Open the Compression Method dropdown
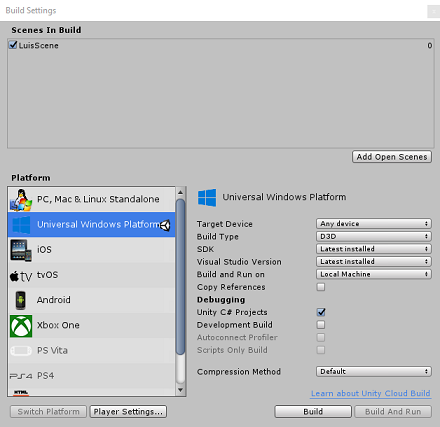The image size is (440, 427). pos(374,371)
